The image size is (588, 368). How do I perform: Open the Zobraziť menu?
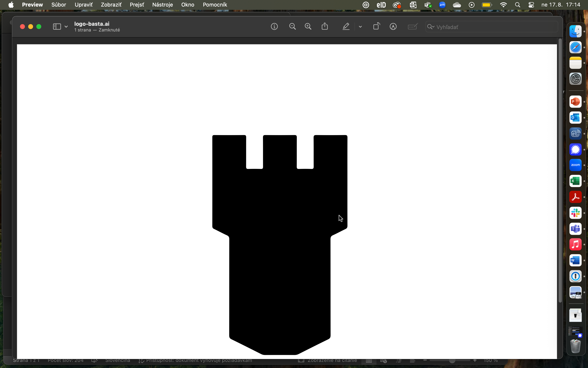pos(111,5)
